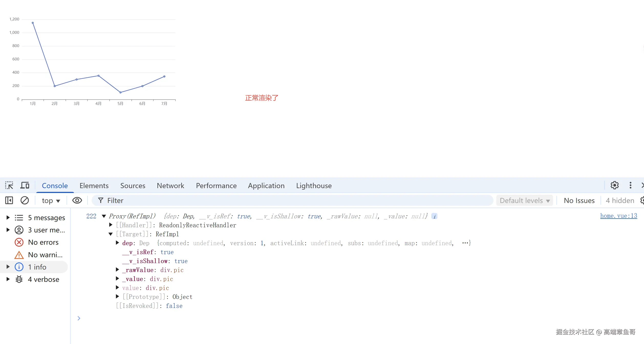Open the top context dropdown
The image size is (644, 344).
click(51, 201)
